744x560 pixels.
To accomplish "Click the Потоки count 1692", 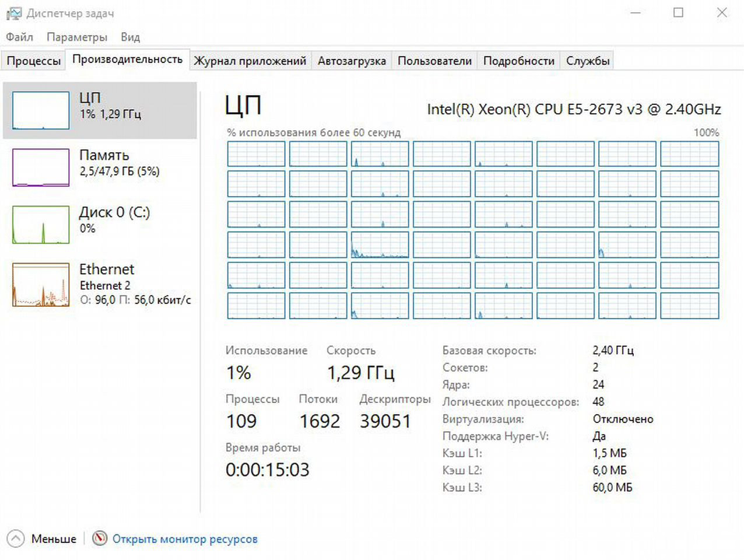I will click(x=320, y=421).
